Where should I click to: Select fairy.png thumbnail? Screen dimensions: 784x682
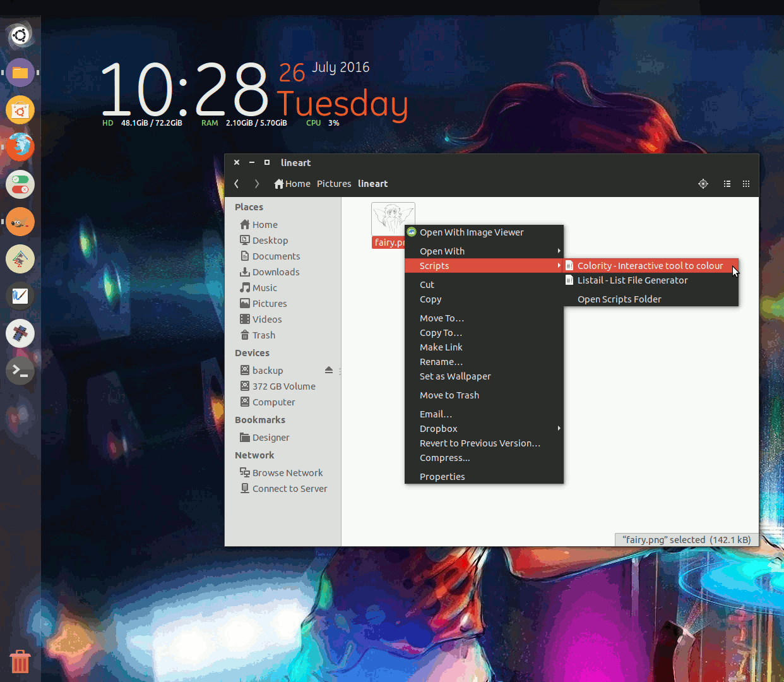(393, 218)
